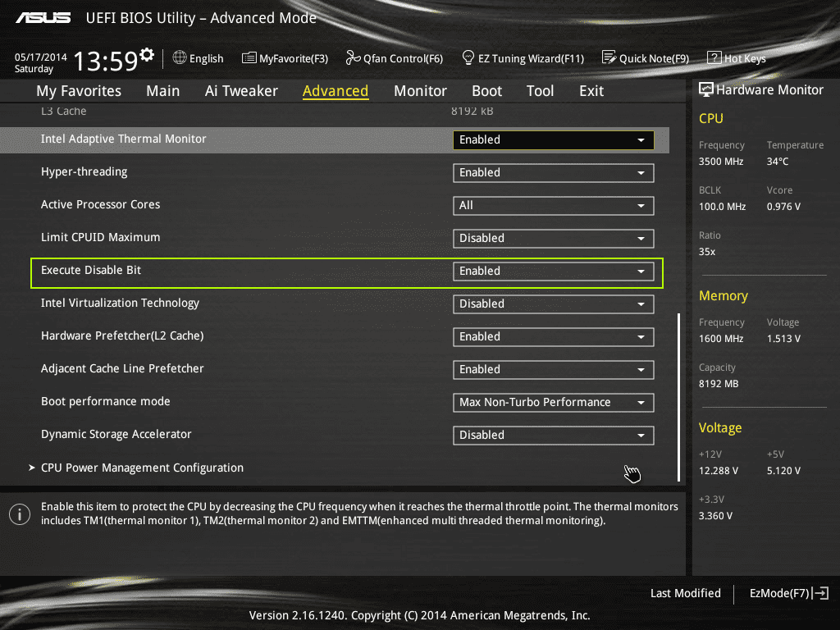Click the memory frequency 1600 MHz value

pyautogui.click(x=721, y=339)
